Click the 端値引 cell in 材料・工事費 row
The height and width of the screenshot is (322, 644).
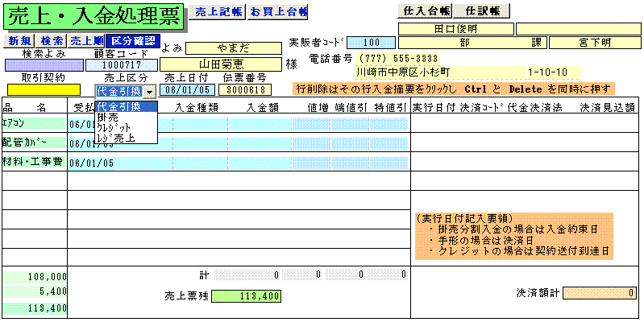click(x=350, y=163)
